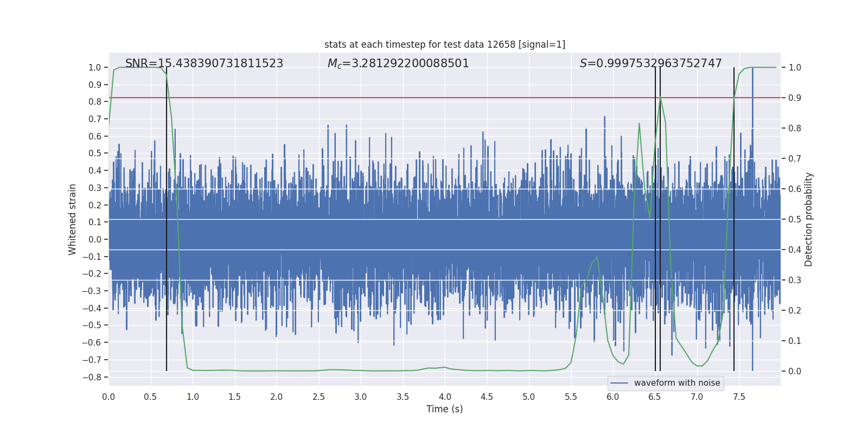The height and width of the screenshot is (434, 868).
Task: Click the −0.8 tick on the Whitened strain axis
Action: point(92,377)
